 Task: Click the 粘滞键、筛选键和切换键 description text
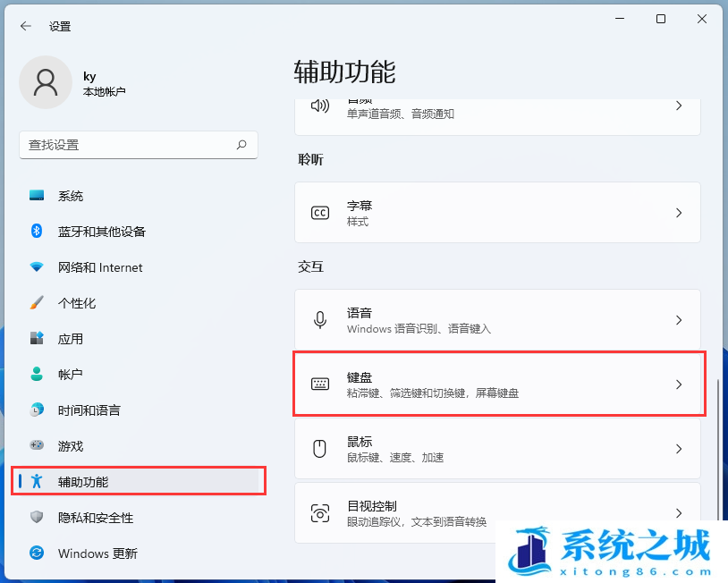pyautogui.click(x=433, y=393)
